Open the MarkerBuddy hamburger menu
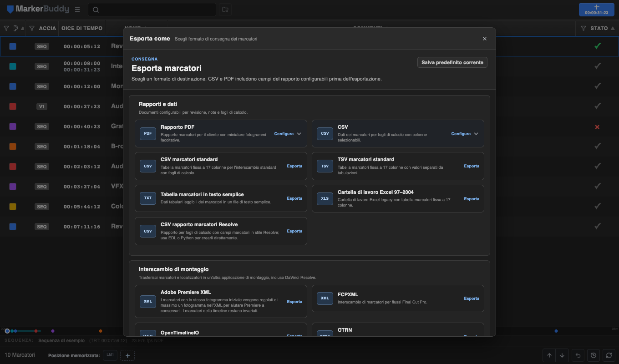This screenshot has width=619, height=364. (x=77, y=10)
